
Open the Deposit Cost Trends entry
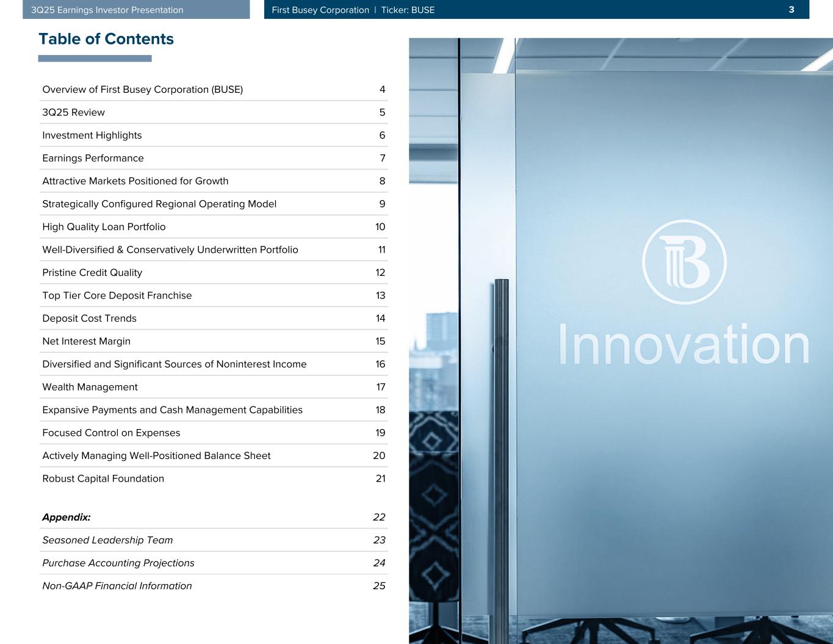[x=89, y=319]
